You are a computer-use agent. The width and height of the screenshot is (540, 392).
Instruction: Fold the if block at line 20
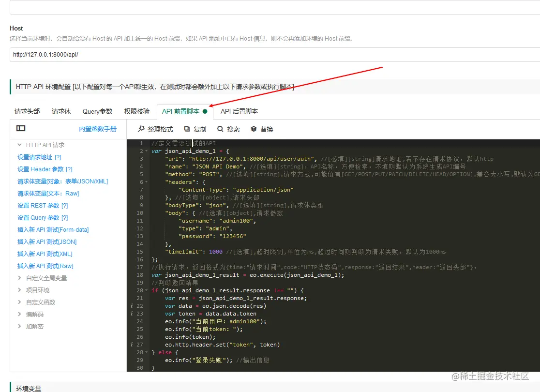(x=146, y=290)
